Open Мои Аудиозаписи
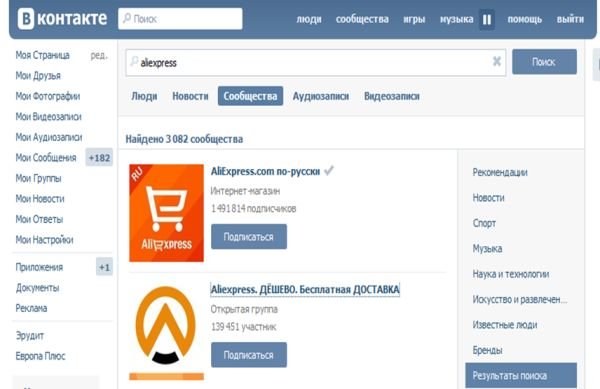This screenshot has width=600, height=389. 49,137
